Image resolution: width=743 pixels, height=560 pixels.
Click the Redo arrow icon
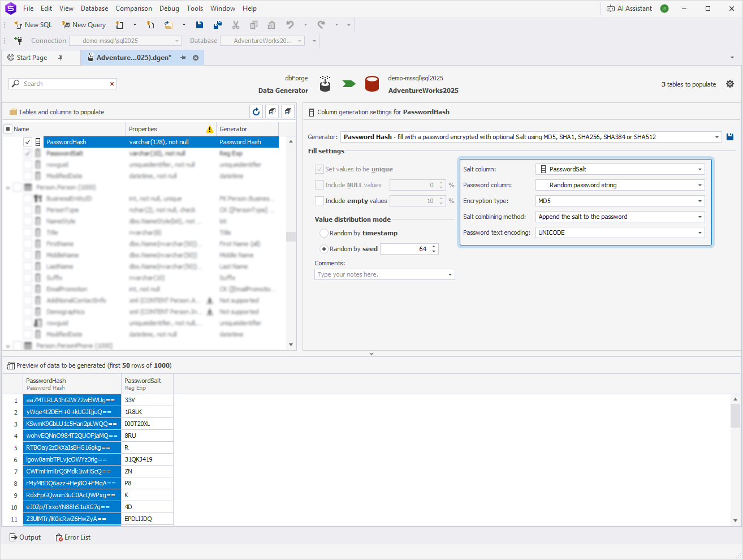pos(321,25)
